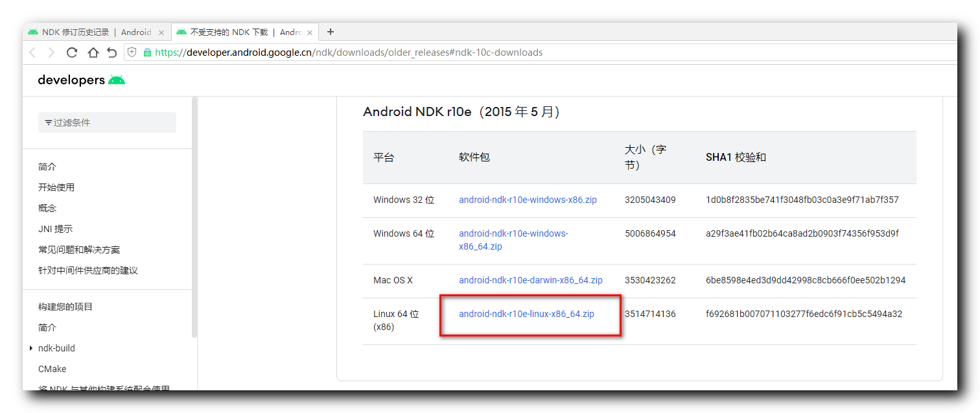Screen dimensions: 980x413
Task: Click the green padlock icon
Action: [x=147, y=53]
